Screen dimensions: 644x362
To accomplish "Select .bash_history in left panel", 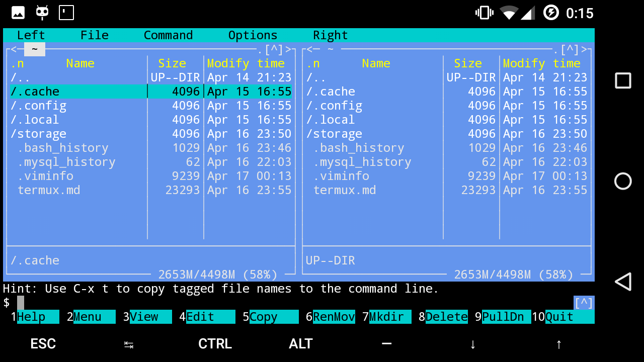I will [151, 148].
